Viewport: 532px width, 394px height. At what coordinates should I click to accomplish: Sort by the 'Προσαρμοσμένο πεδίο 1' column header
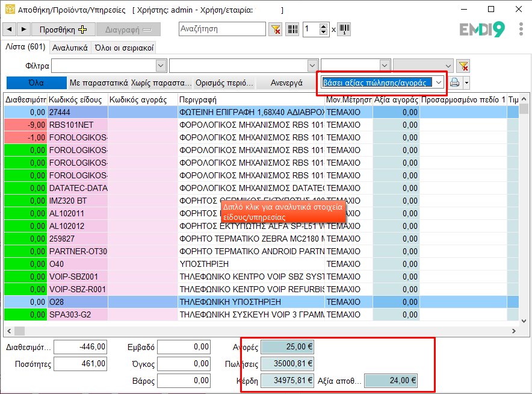point(463,100)
